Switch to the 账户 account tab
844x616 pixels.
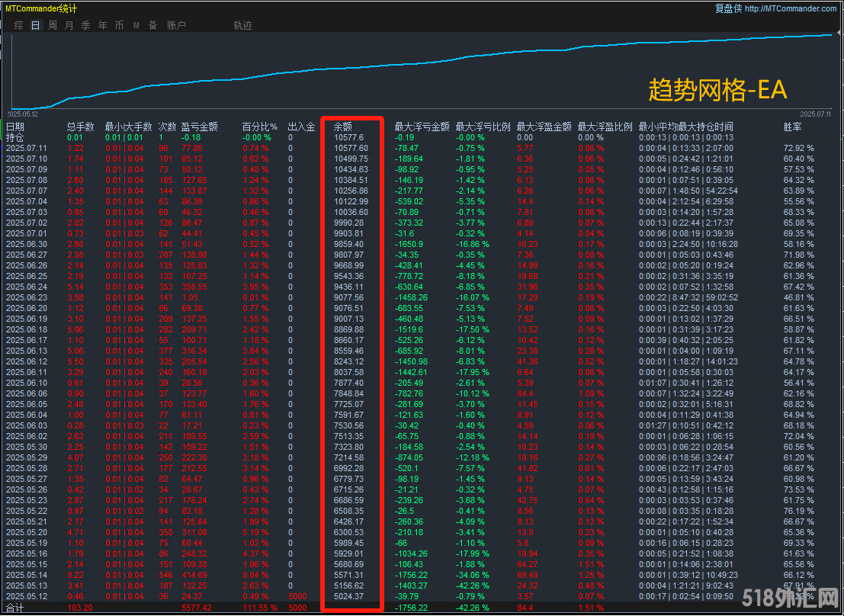point(176,25)
